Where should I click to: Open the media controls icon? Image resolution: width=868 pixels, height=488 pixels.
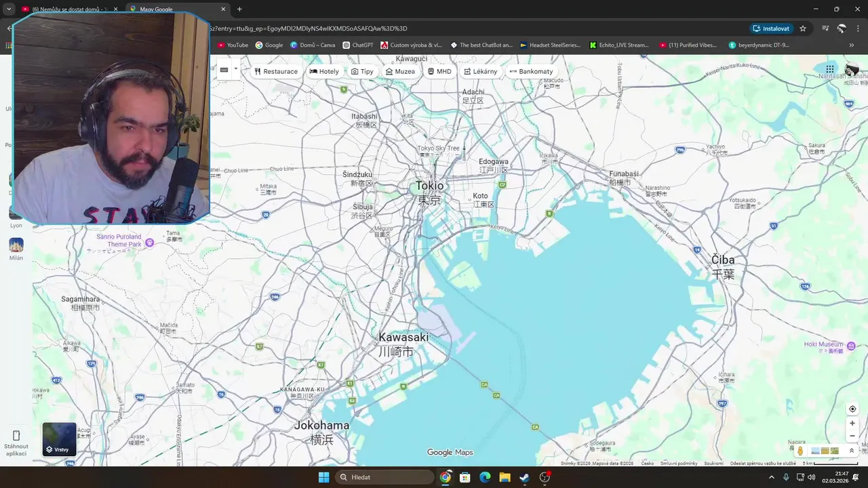point(825,28)
